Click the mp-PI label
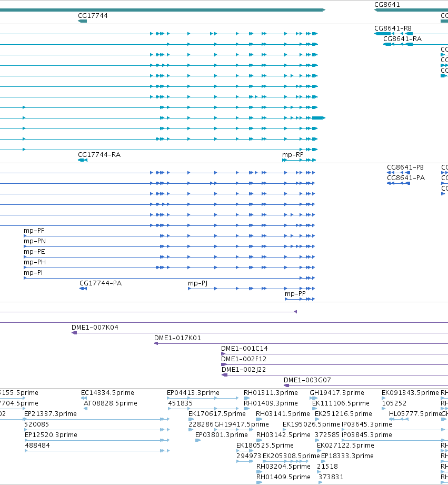Viewport: 448px width, 485px height. (x=33, y=272)
